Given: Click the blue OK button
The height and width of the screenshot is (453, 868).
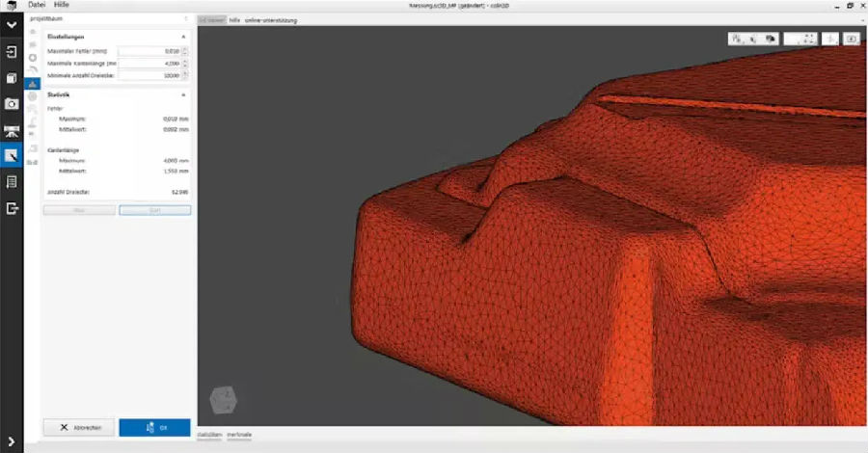Looking at the screenshot, I should (154, 428).
